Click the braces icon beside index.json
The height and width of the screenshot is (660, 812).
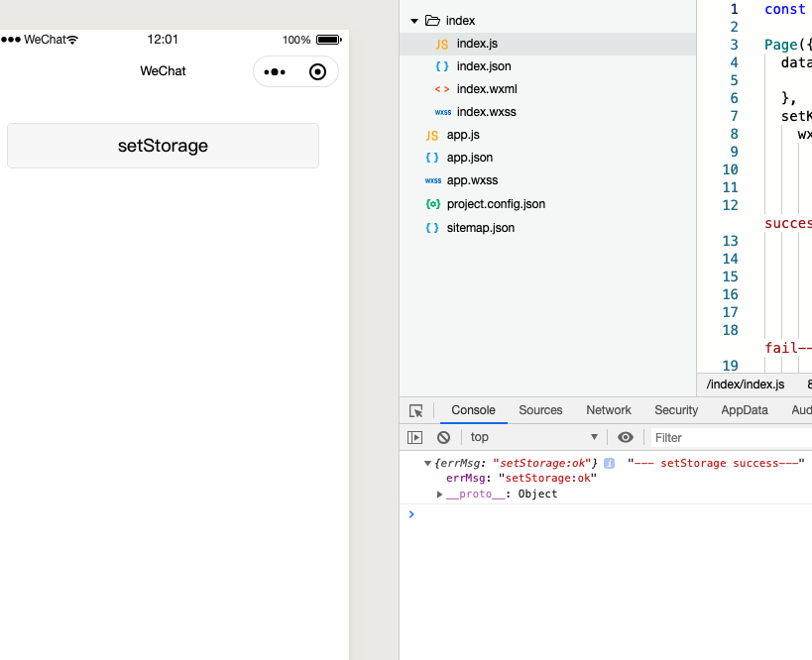coord(442,66)
